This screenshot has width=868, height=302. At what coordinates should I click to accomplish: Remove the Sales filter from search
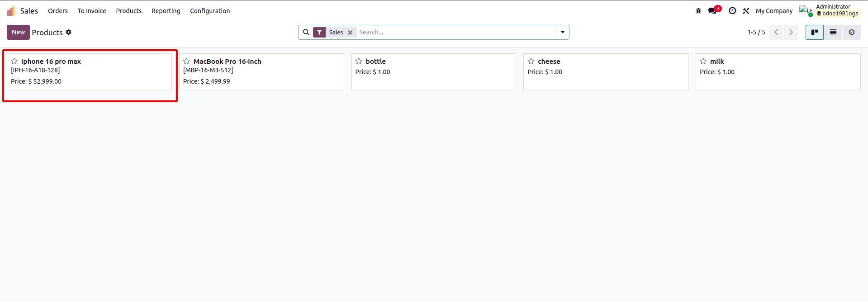(350, 33)
